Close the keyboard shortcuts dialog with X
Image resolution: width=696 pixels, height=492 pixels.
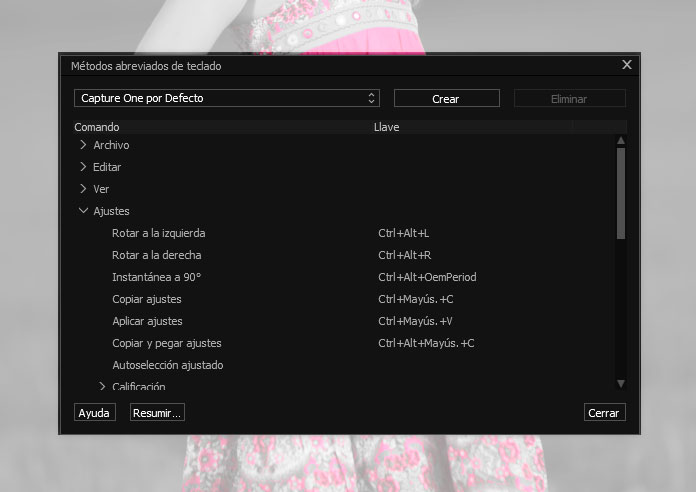pos(627,65)
